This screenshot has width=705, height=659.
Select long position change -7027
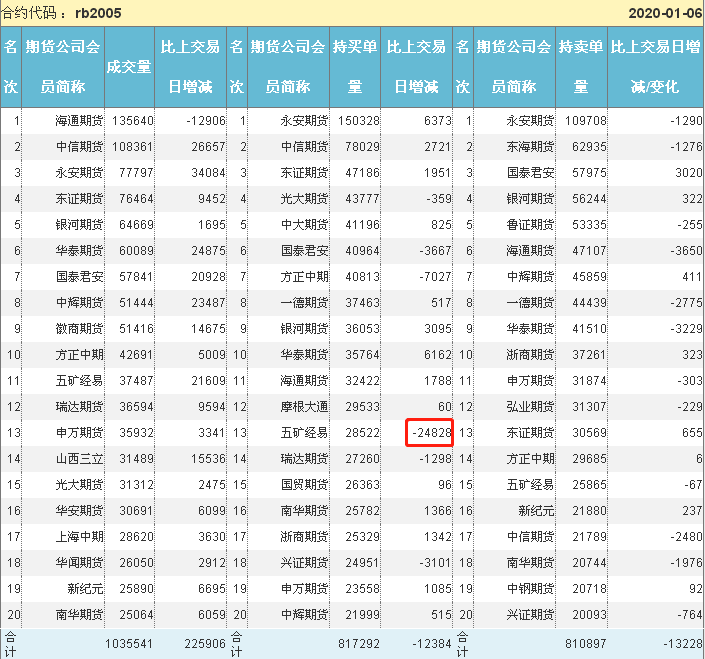click(435, 277)
